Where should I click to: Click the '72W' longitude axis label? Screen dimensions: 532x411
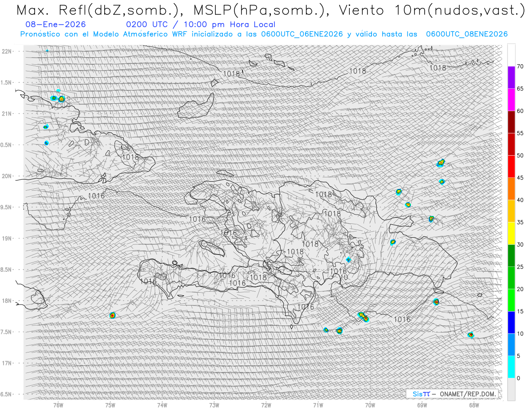[266, 405]
